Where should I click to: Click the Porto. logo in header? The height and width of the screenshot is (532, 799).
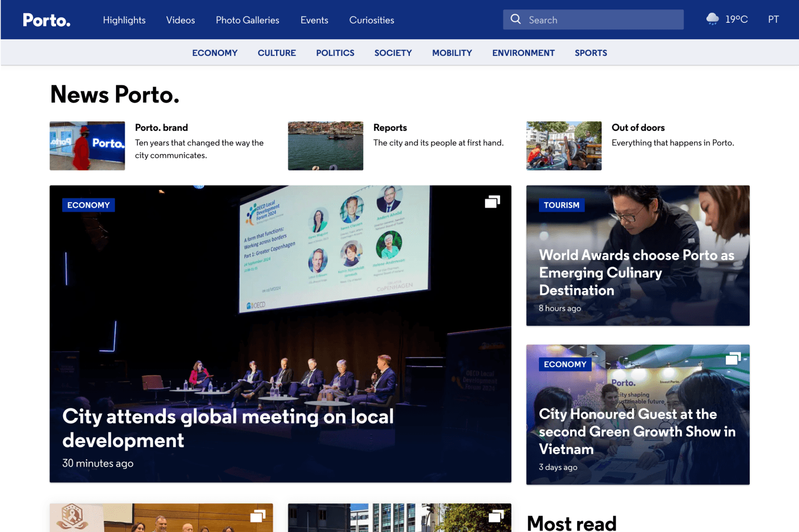point(47,21)
